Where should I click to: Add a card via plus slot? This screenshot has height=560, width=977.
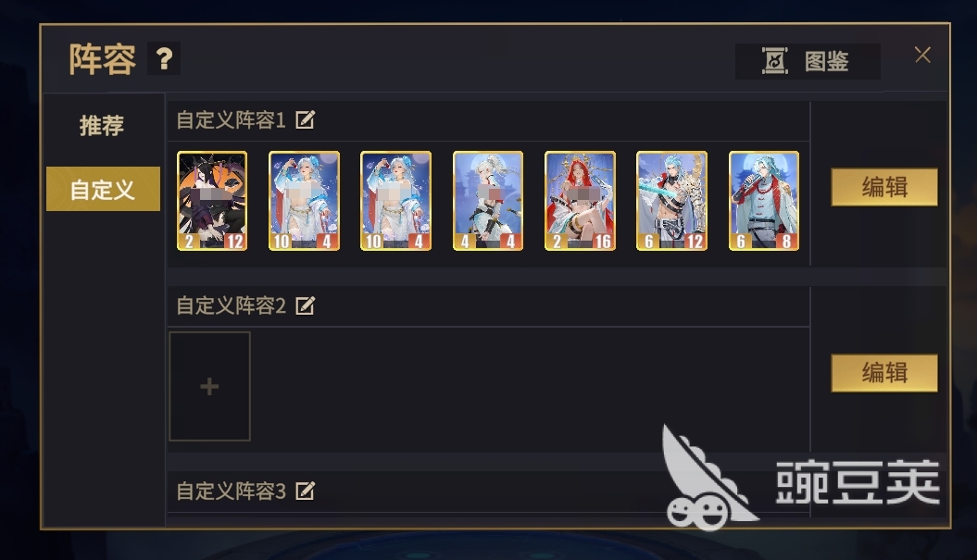210,386
